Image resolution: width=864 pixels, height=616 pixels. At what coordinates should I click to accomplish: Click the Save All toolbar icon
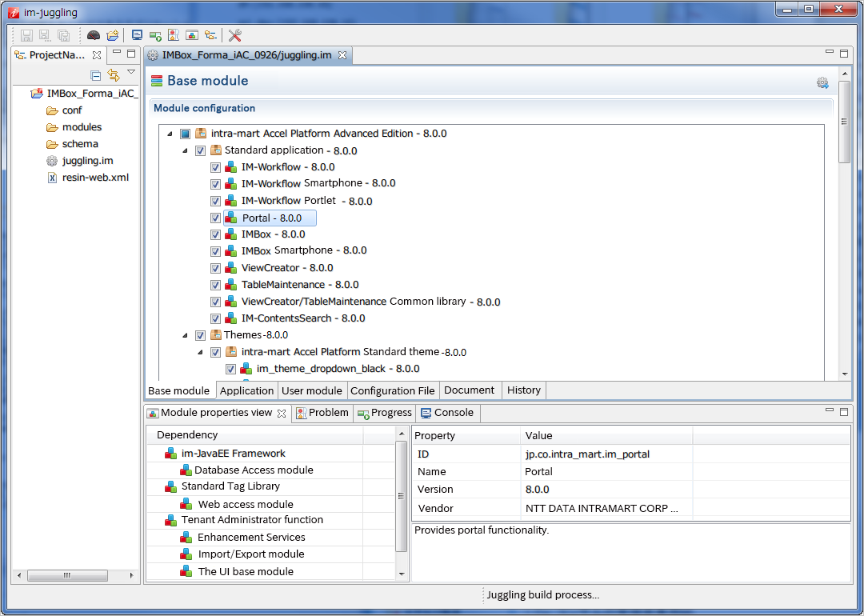63,36
